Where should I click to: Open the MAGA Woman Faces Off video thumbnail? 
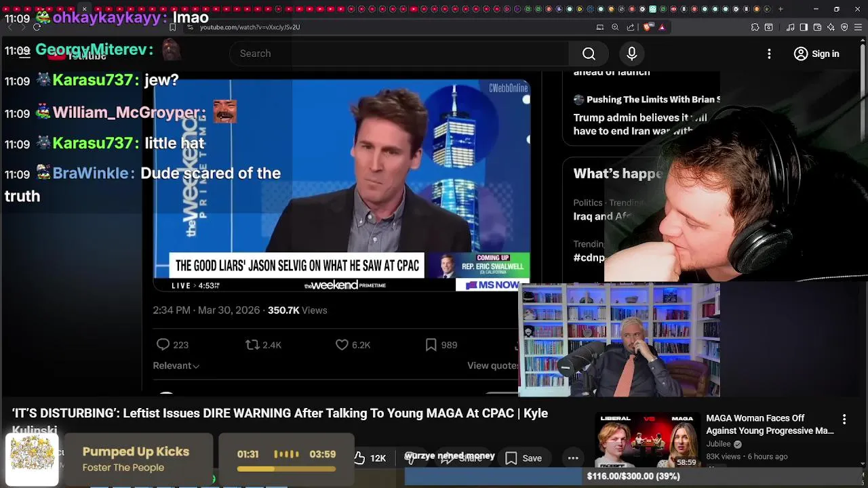tap(648, 441)
